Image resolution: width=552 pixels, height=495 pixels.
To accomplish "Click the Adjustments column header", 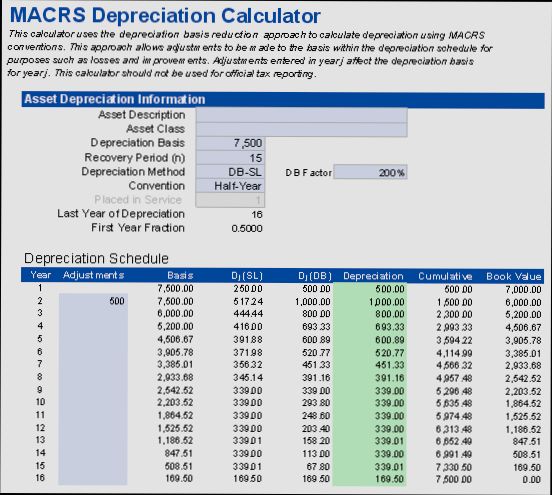I will pos(93,275).
